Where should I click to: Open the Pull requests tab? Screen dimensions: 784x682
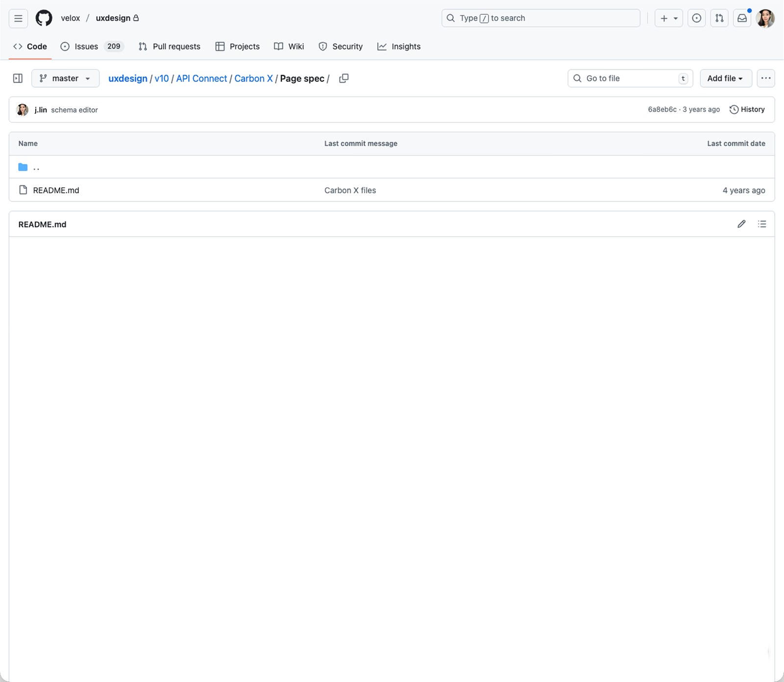pos(170,47)
